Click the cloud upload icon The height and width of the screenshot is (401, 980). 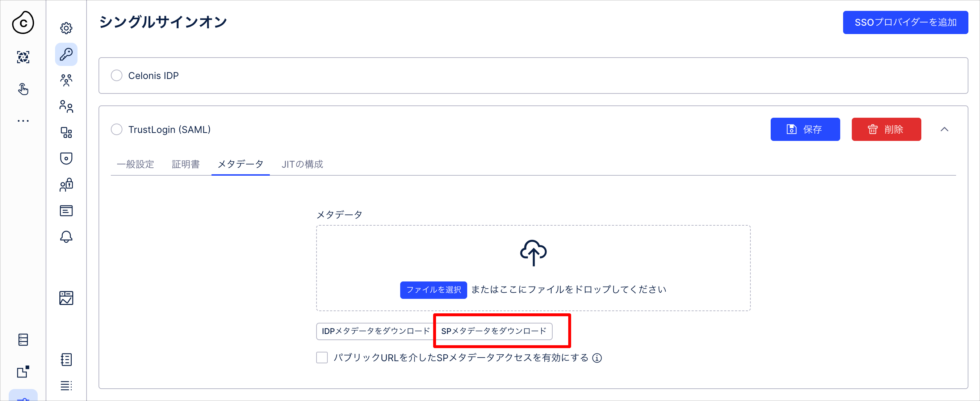[533, 252]
